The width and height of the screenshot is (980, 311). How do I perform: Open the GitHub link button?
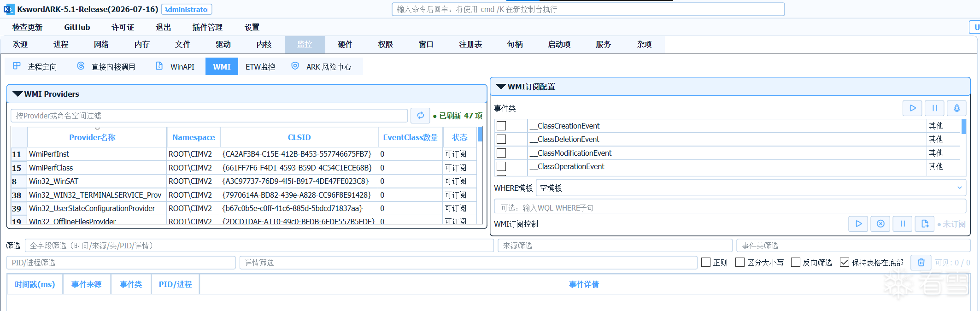tap(77, 27)
